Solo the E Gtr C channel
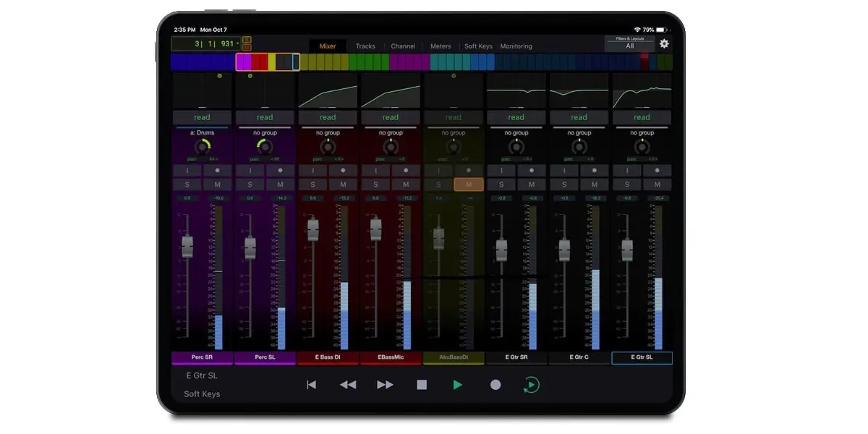 [x=564, y=184]
